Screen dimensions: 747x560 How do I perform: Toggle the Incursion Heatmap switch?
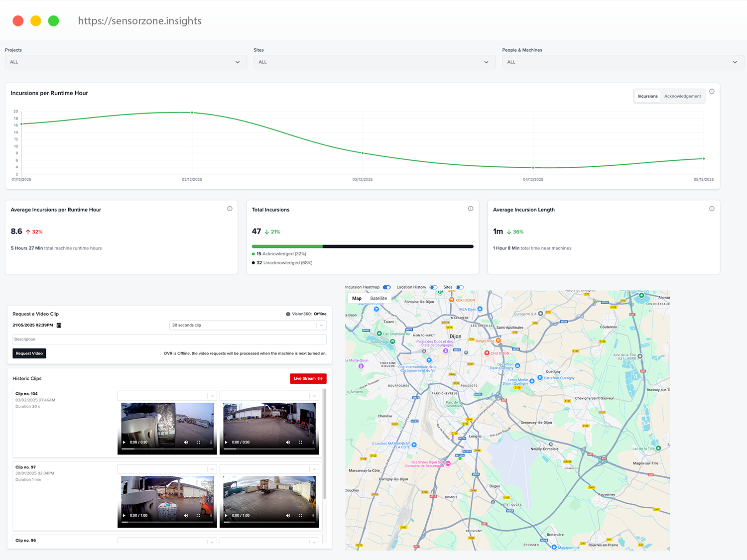coord(387,287)
